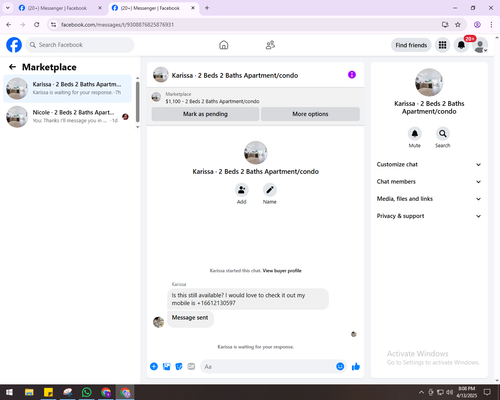The width and height of the screenshot is (500, 400).
Task: Open the Friends icon in top nav
Action: [270, 45]
